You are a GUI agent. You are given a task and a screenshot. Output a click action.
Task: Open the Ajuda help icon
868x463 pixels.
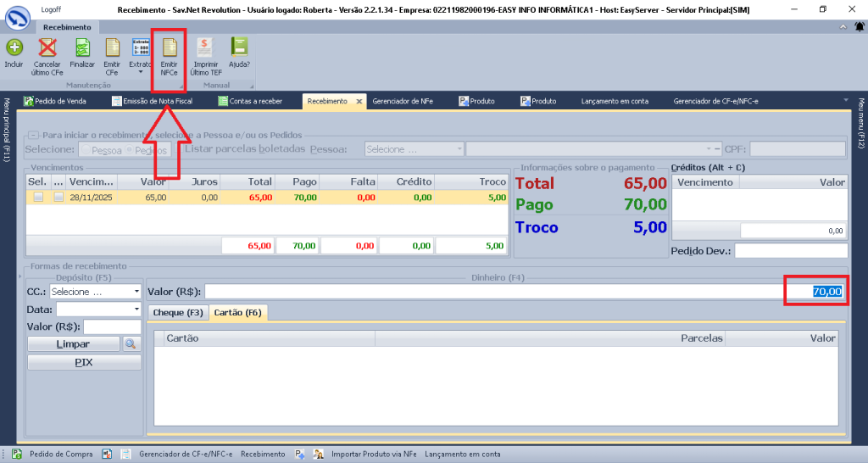point(239,52)
